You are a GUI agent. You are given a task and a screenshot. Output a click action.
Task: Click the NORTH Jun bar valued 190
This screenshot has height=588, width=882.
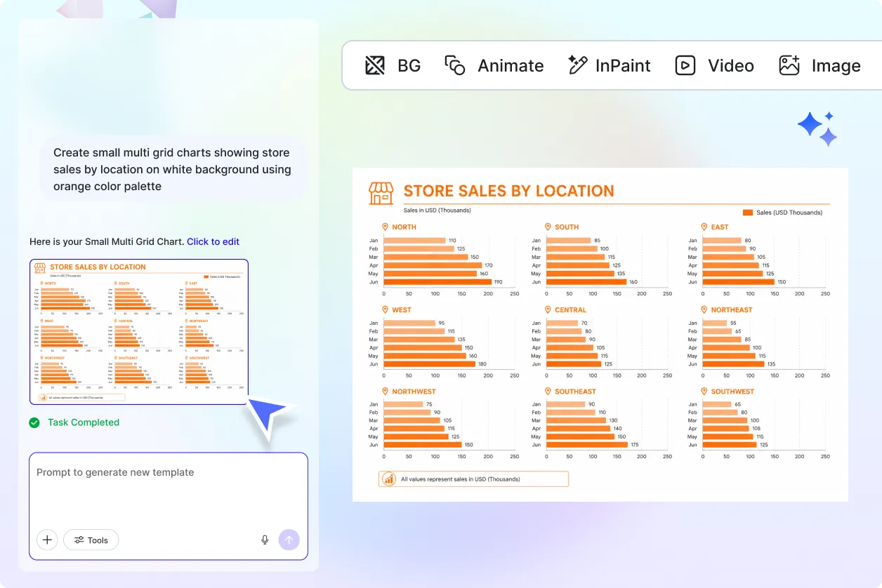coord(437,282)
